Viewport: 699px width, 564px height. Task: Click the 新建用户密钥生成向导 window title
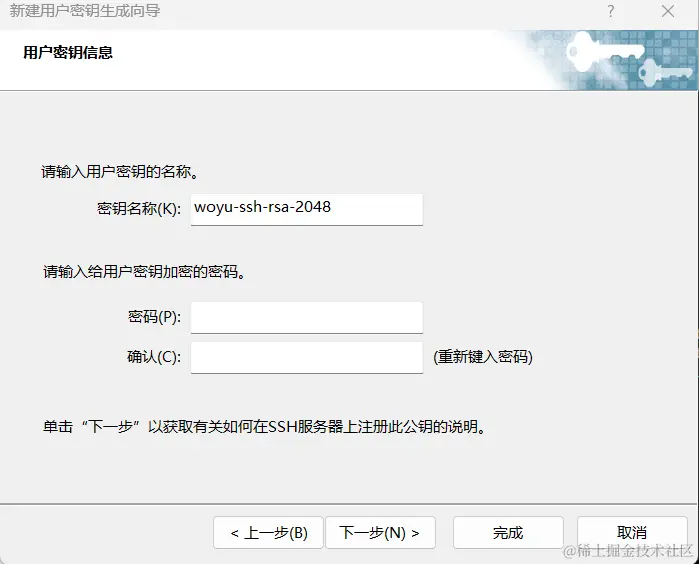point(85,10)
